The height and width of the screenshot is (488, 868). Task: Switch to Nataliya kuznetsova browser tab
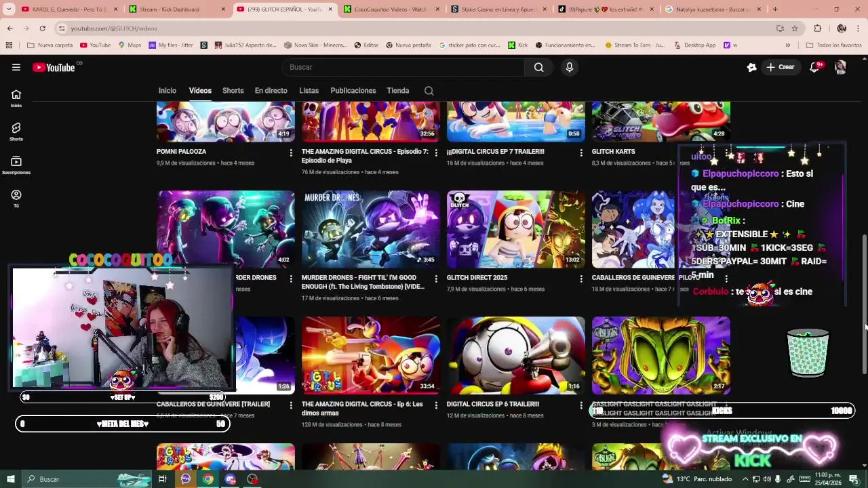click(x=712, y=9)
